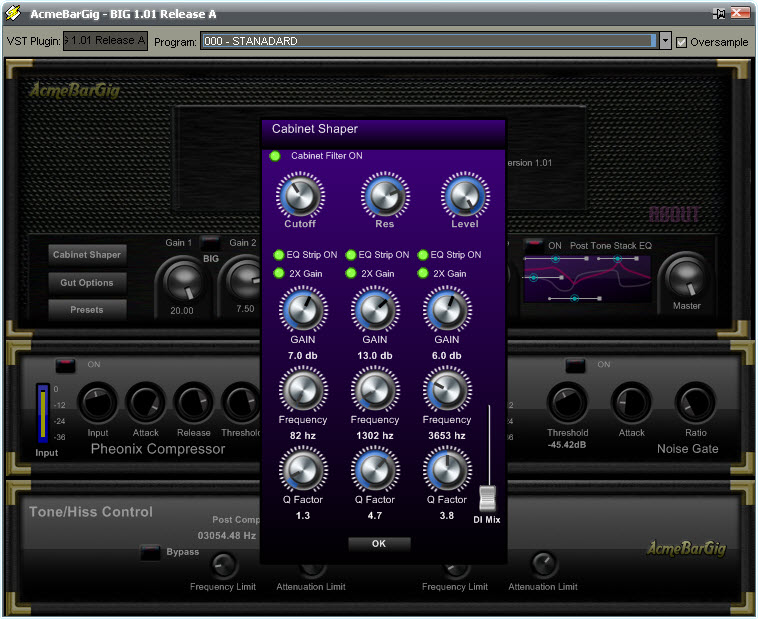
Task: Click the Post Tone Stack EQ curve display
Action: tap(588, 279)
